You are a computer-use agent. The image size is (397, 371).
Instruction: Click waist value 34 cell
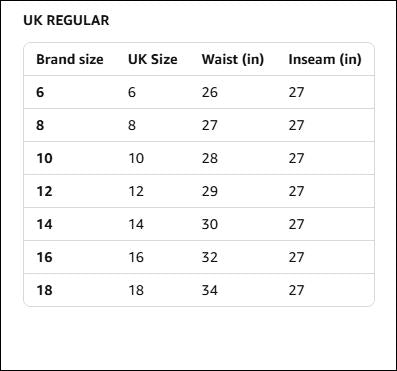click(x=210, y=290)
